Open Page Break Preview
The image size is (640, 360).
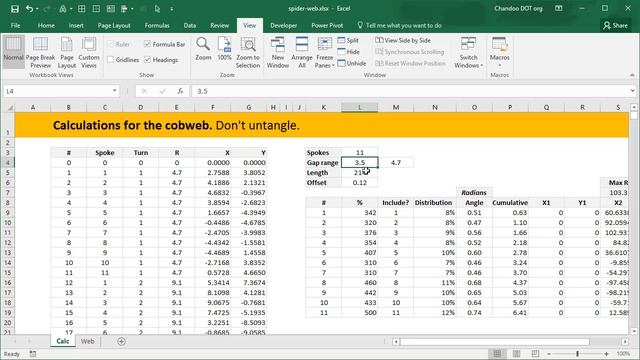[x=40, y=53]
